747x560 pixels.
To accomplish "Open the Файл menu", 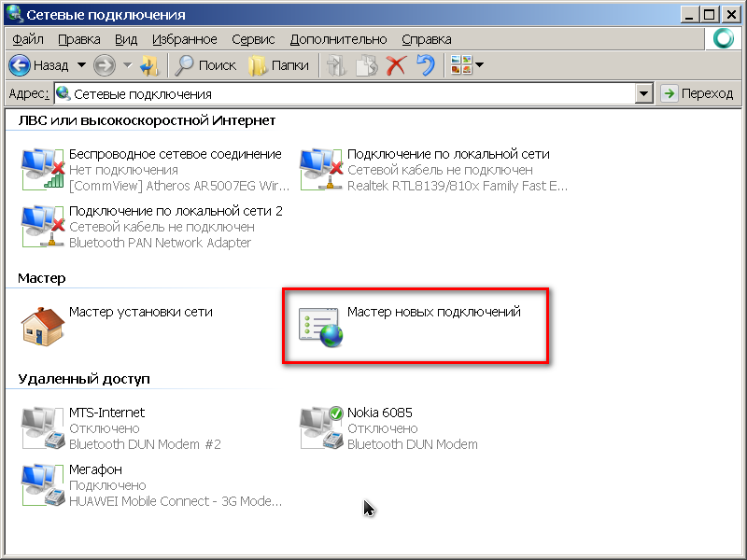I will pyautogui.click(x=28, y=39).
